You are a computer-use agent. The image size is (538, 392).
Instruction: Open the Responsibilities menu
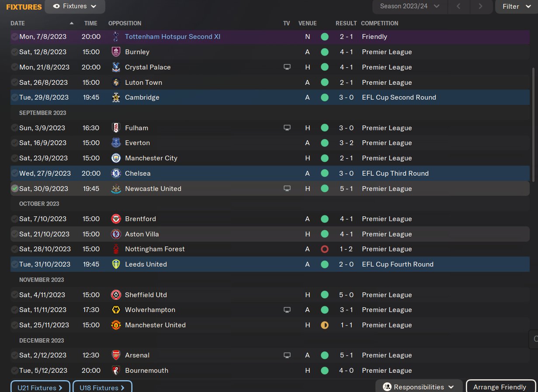point(418,387)
